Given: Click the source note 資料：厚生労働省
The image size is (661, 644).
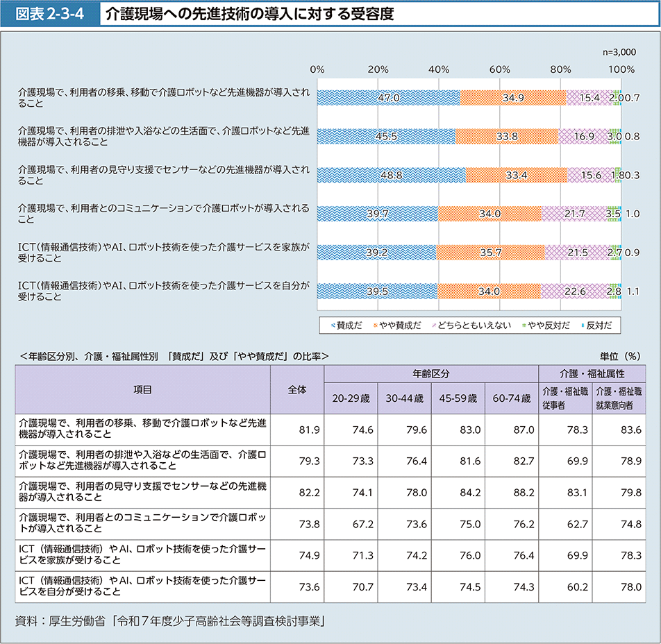Looking at the screenshot, I should coord(60,621).
